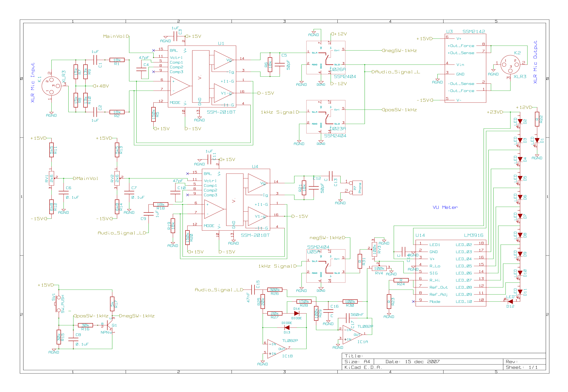Click the -Out_Sense pin label on U3
Viewport: 568px width, 392px height.
coord(461,84)
